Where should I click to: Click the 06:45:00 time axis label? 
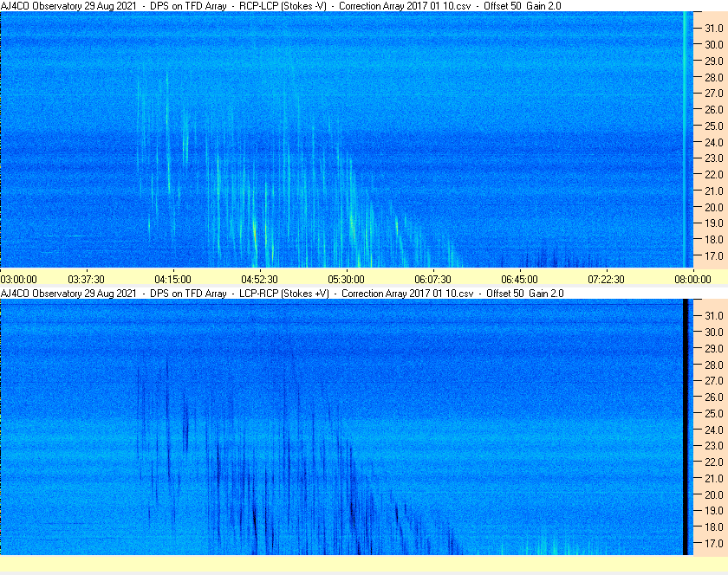(519, 280)
